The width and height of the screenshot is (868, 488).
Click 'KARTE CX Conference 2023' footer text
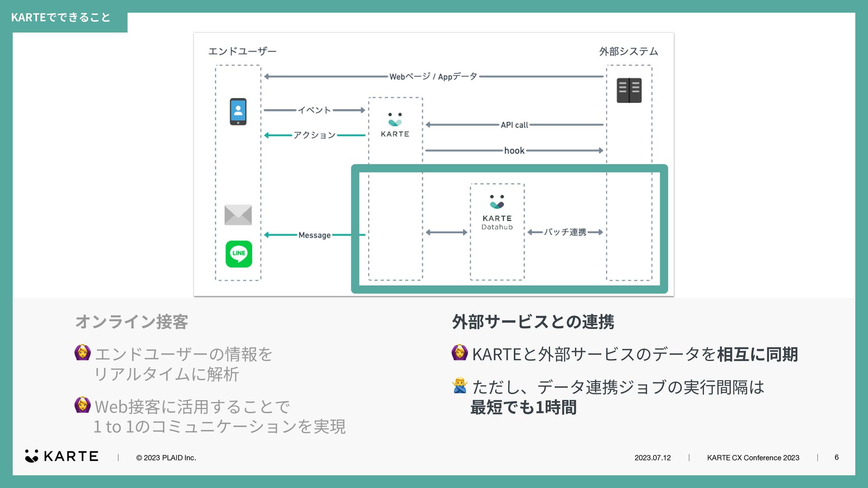pos(753,458)
